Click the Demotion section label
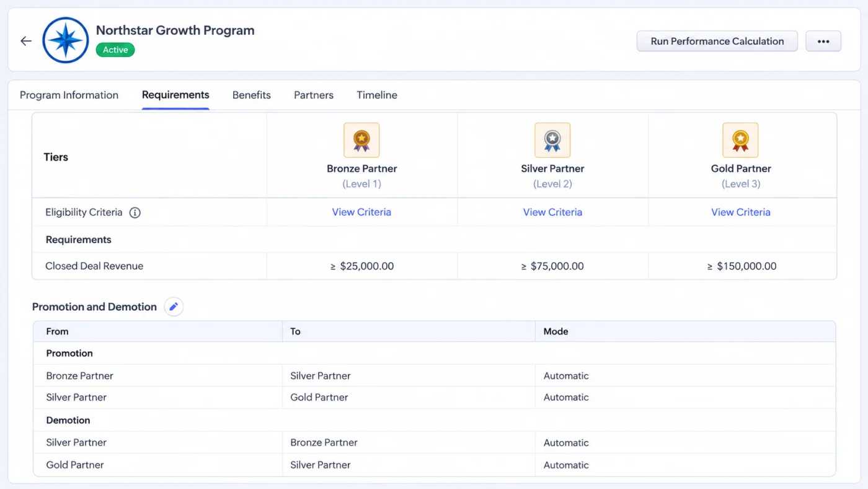This screenshot has height=489, width=868. [x=68, y=420]
